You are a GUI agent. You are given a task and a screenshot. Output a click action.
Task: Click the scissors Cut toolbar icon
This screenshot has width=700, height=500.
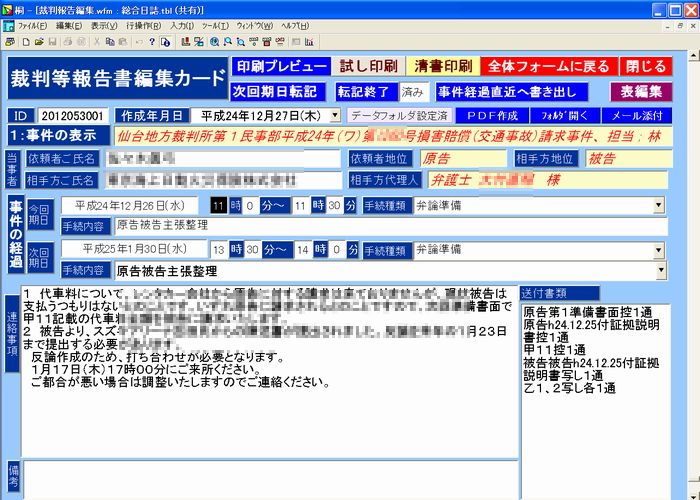tap(96, 42)
